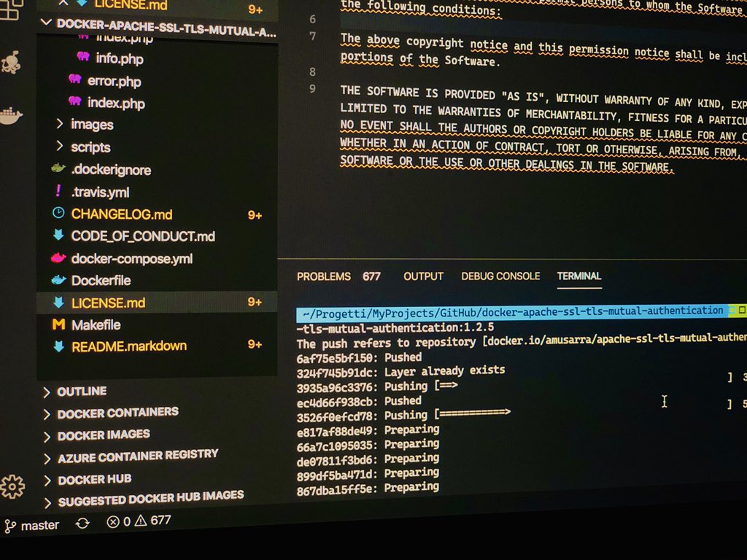This screenshot has width=747, height=560.
Task: Click the 9+ badge next to README.markdown
Action: [x=255, y=344]
